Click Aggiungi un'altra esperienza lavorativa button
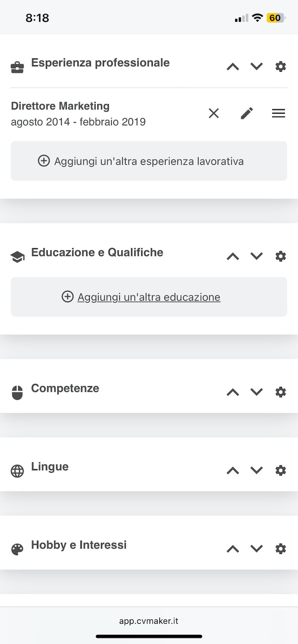Screen dimensions: 298x644 149,161
